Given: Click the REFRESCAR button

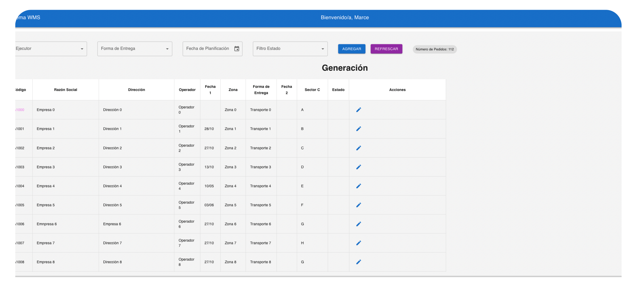Looking at the screenshot, I should 386,49.
